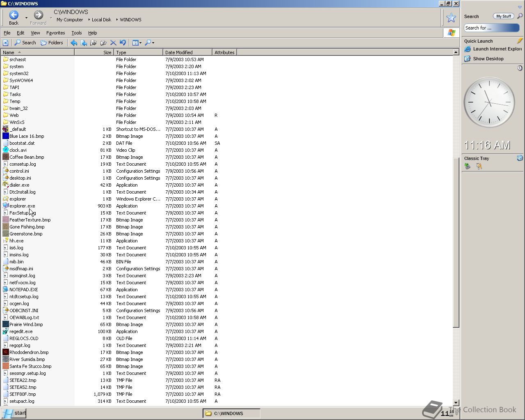Open the Back button history arrow
The width and height of the screenshot is (525, 420).
click(26, 18)
